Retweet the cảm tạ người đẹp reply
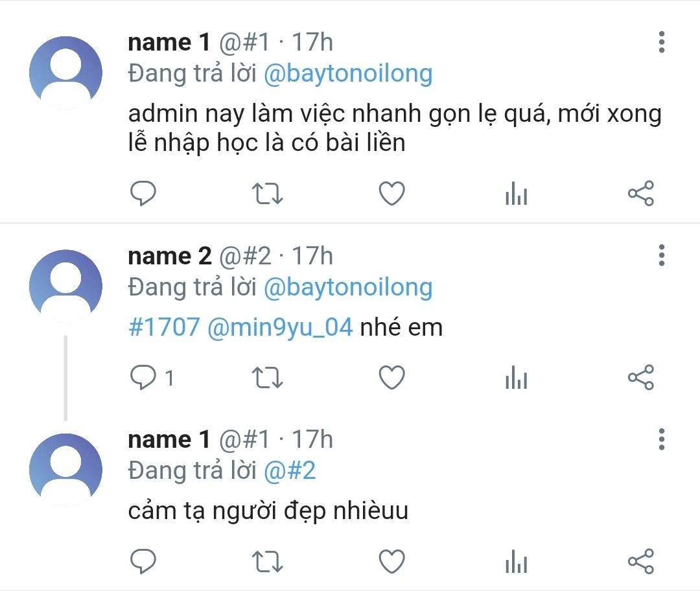700x591 pixels. (268, 561)
